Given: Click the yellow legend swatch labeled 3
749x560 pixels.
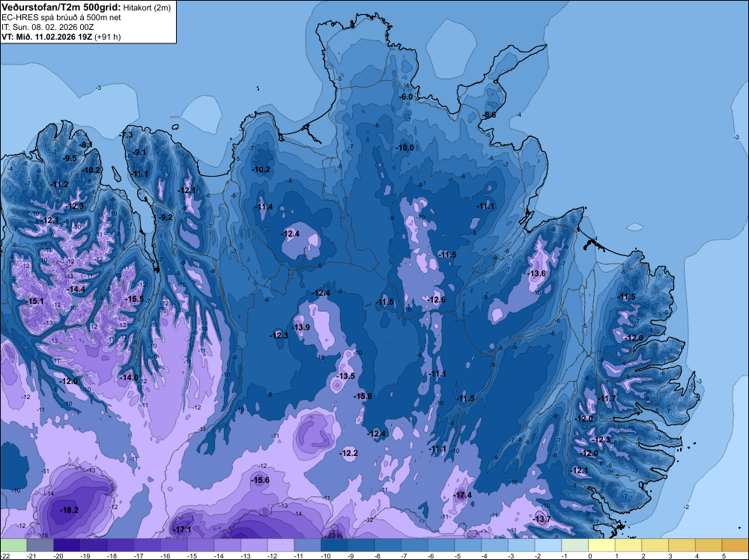Looking at the screenshot, I should (682, 545).
